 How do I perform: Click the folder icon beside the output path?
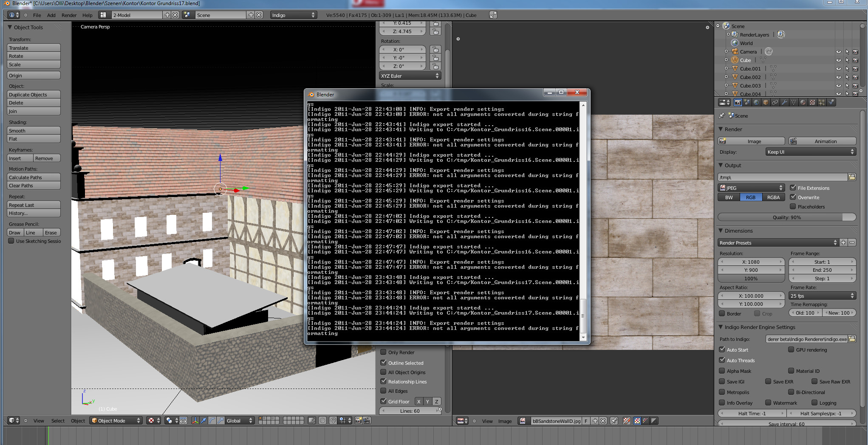coord(852,177)
